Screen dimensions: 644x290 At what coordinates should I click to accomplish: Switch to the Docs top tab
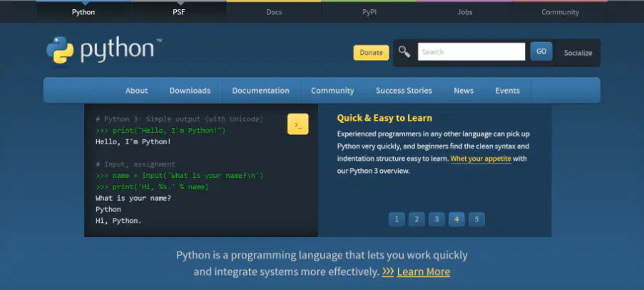pos(274,12)
